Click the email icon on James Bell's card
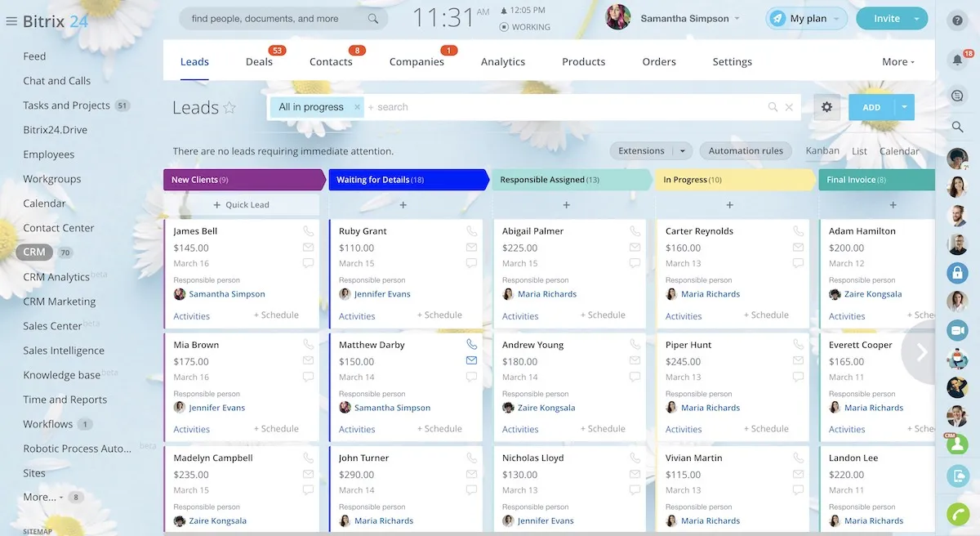Image resolution: width=980 pixels, height=536 pixels. [x=308, y=248]
